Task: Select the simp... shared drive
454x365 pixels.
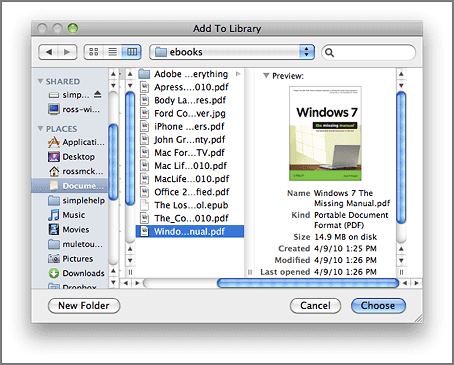Action: pos(69,95)
